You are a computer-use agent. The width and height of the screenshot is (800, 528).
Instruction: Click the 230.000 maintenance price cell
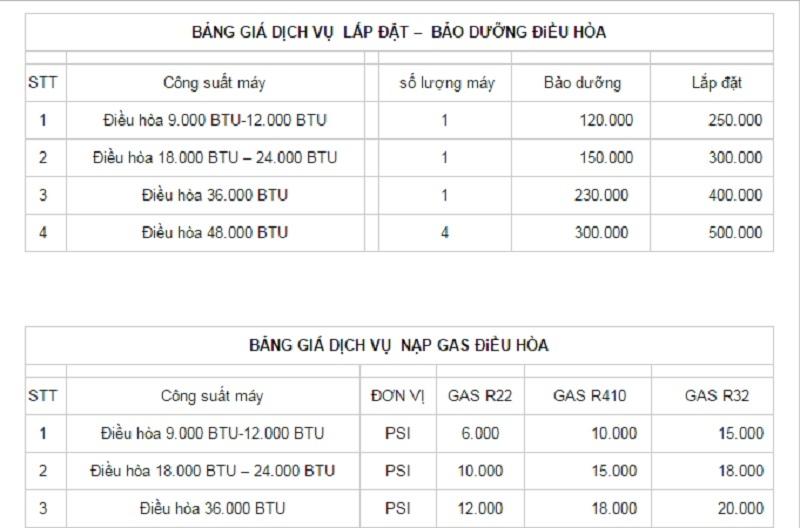tap(605, 195)
